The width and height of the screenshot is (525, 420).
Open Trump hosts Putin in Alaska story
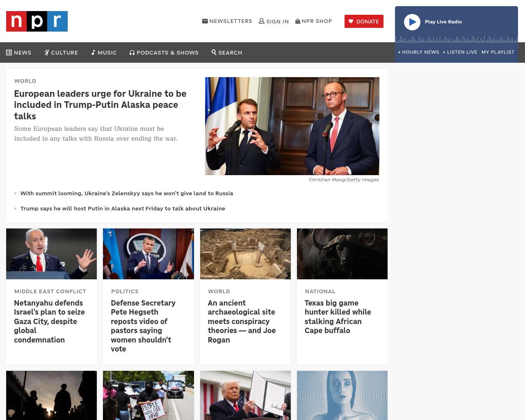[123, 208]
